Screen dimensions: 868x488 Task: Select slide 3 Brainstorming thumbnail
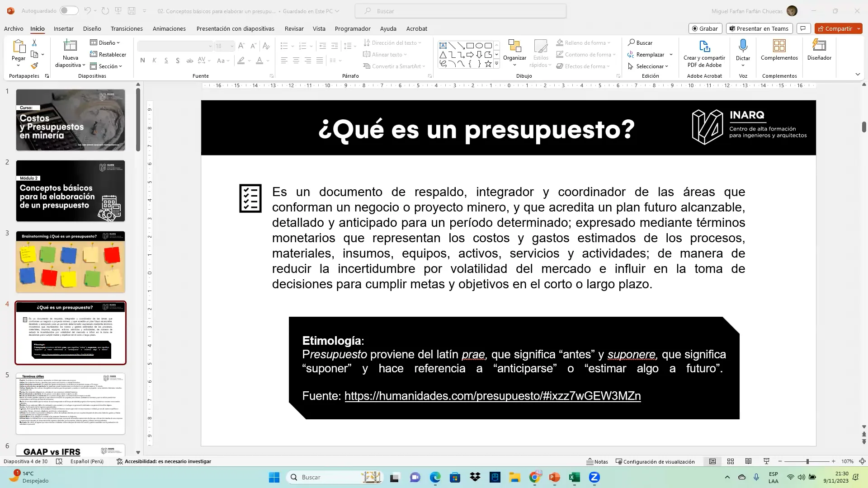(70, 262)
